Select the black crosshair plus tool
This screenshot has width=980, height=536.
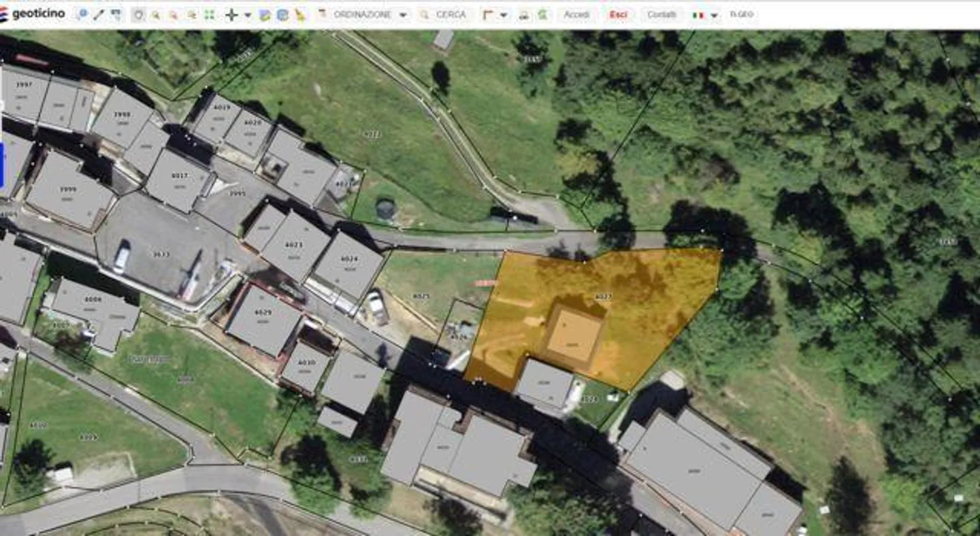[x=231, y=15]
